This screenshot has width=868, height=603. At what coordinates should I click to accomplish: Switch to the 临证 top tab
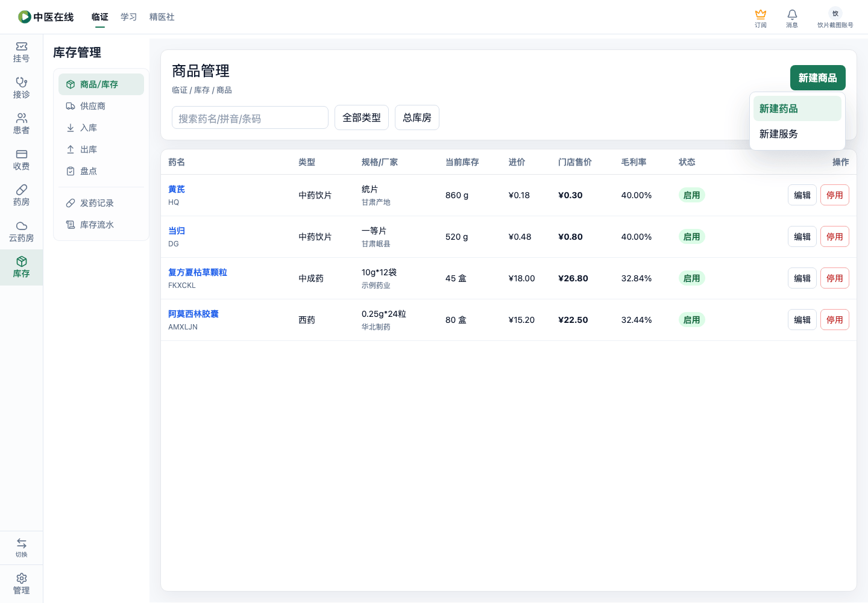click(100, 17)
